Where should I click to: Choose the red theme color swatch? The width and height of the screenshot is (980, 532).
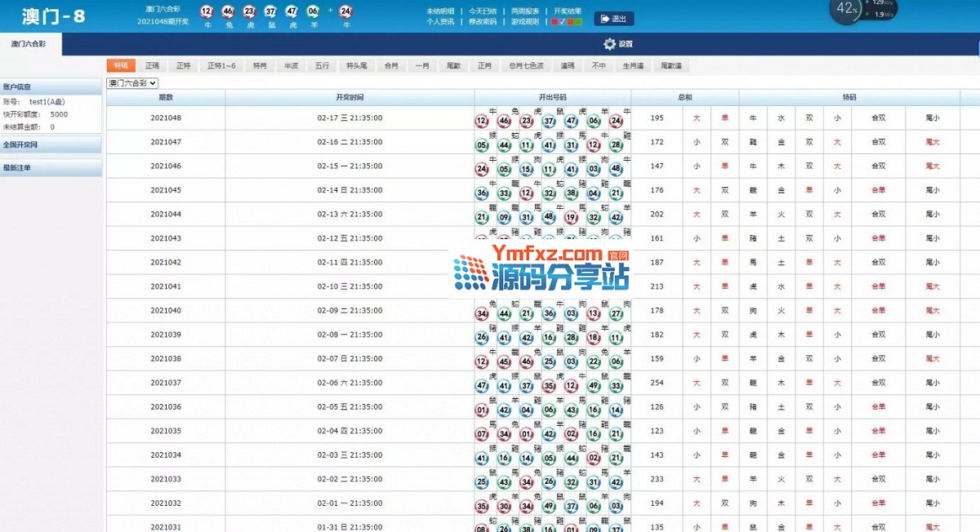[x=555, y=22]
